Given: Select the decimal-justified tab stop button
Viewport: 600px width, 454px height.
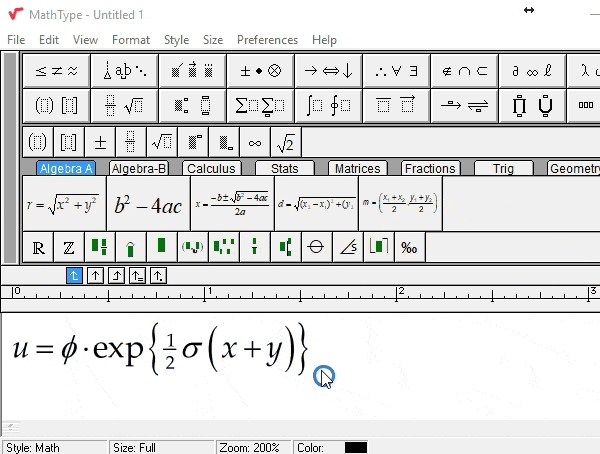Looking at the screenshot, I should click(x=158, y=276).
